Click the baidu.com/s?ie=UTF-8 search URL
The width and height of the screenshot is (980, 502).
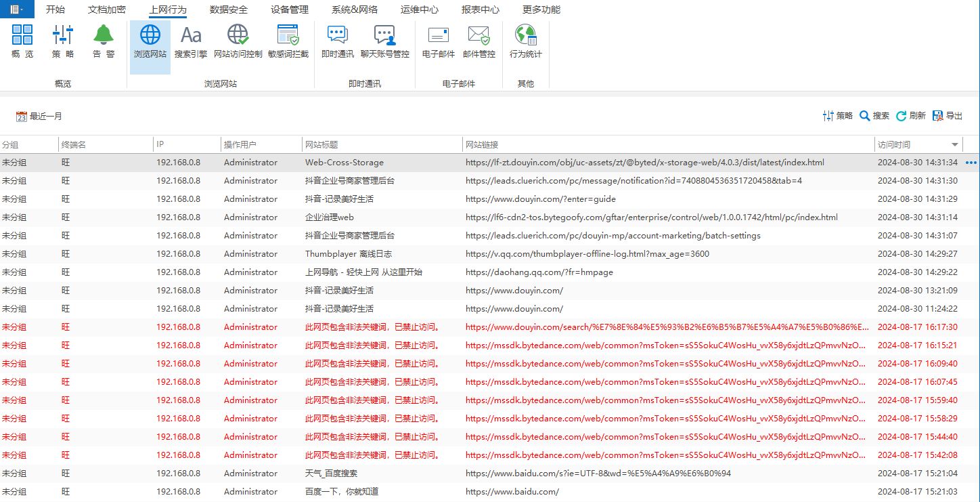(x=598, y=474)
